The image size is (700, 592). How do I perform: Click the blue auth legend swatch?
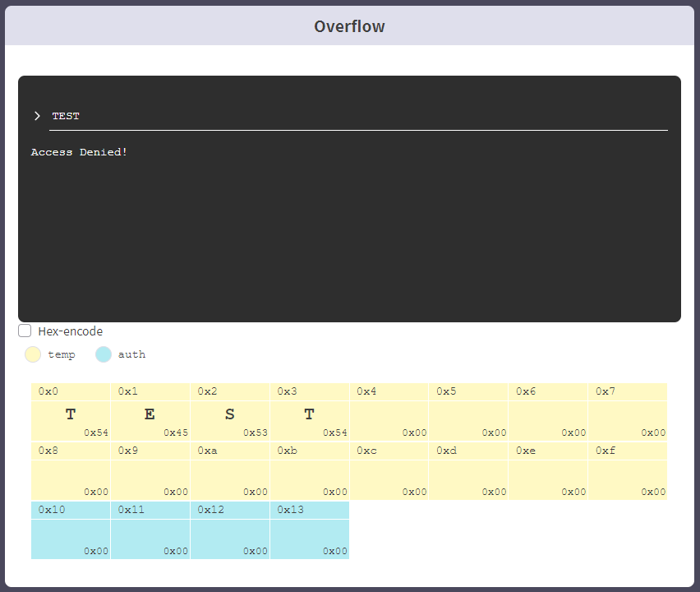point(104,354)
